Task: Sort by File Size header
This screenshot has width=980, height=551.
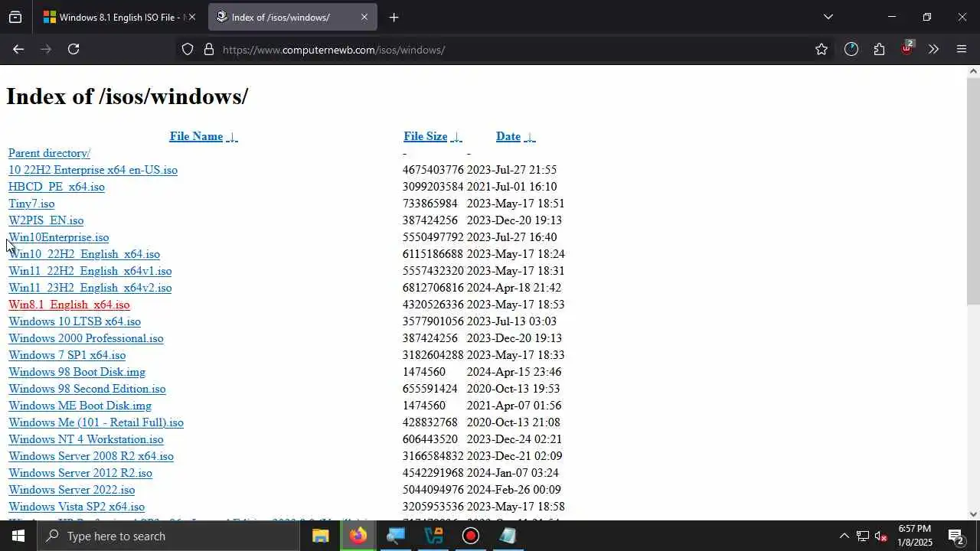Action: (x=426, y=136)
